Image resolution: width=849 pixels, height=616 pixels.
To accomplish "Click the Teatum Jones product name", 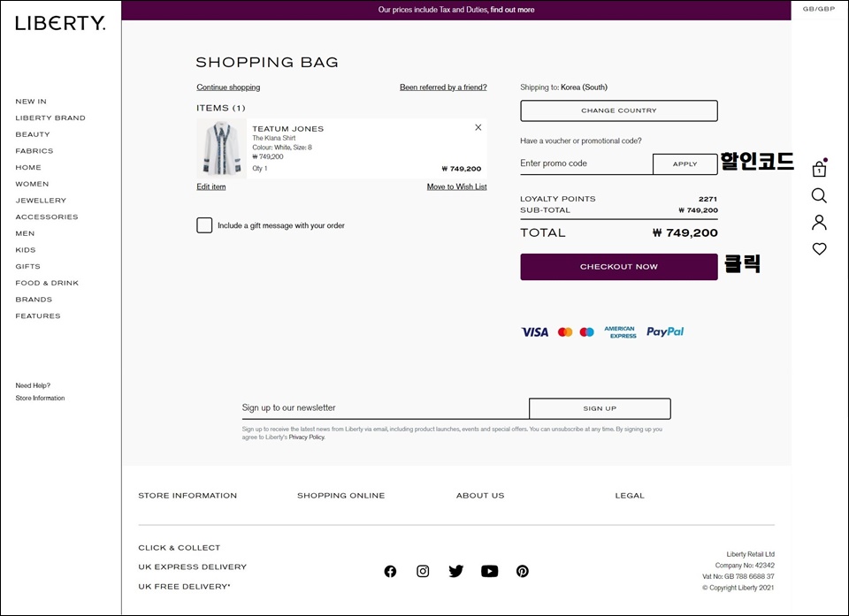I will [x=288, y=129].
